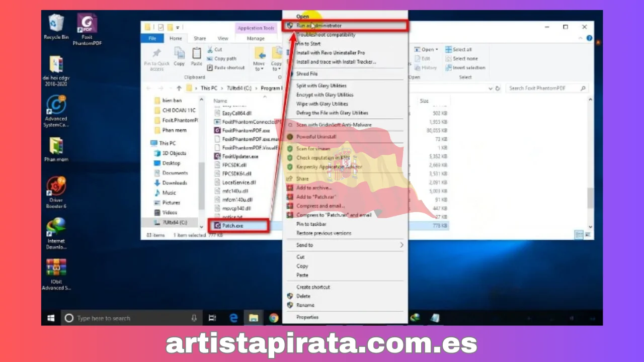
Task: Click the Search Foxit PhantomPDF box
Action: pos(547,88)
